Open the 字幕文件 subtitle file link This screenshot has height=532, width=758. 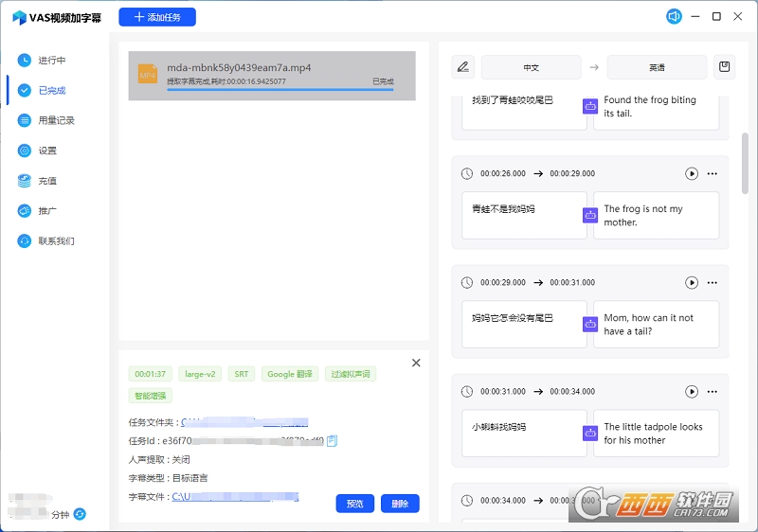click(235, 497)
